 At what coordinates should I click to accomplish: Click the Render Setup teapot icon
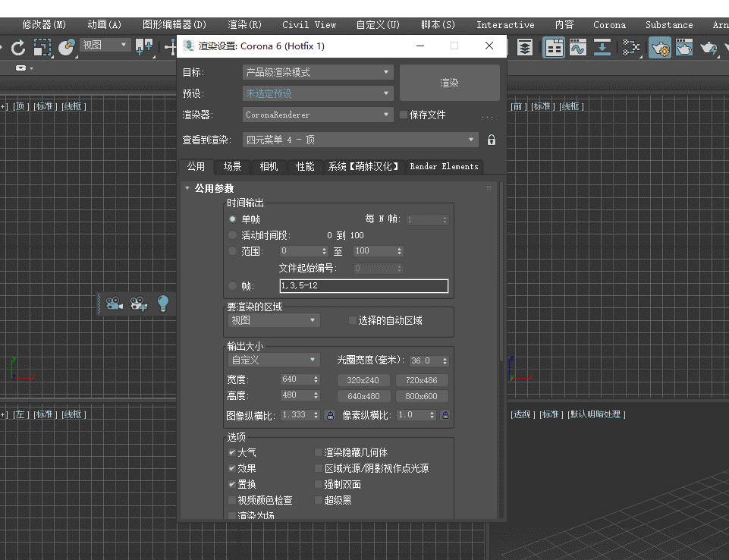[x=661, y=46]
